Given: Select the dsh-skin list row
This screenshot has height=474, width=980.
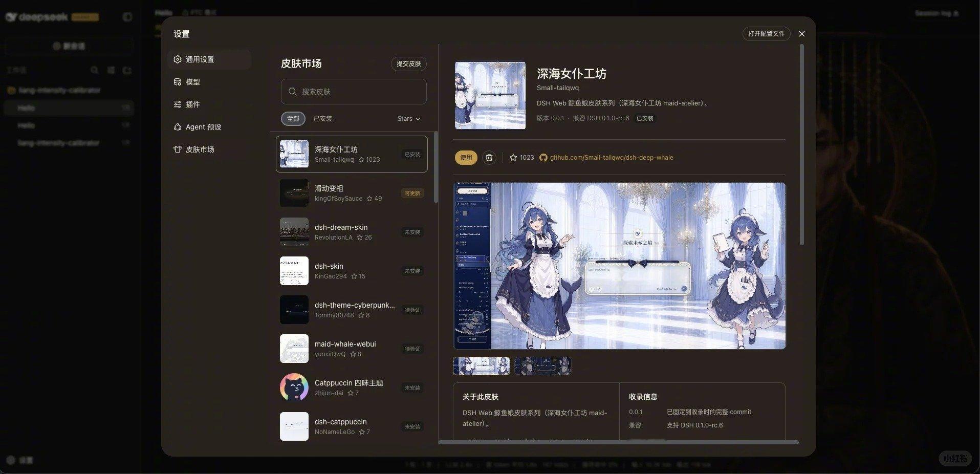Looking at the screenshot, I should [352, 271].
